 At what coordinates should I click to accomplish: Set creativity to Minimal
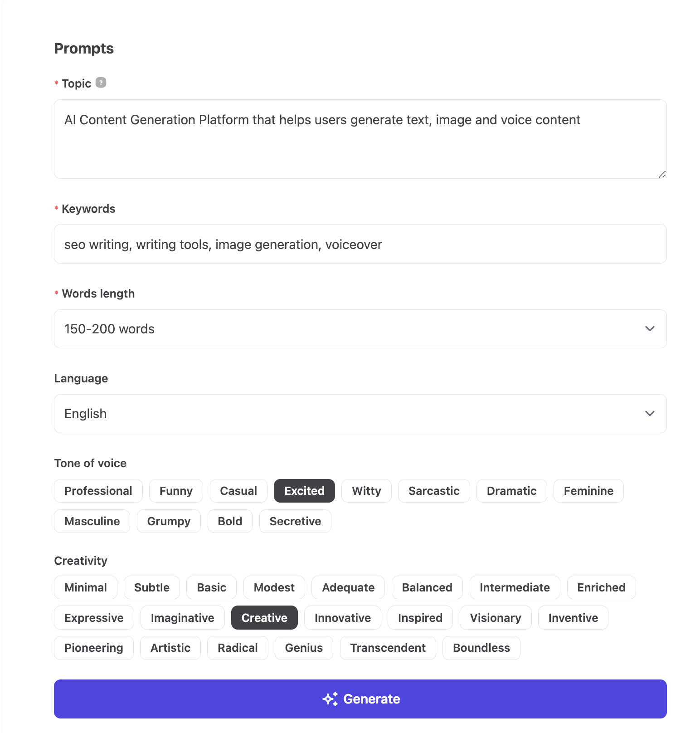pyautogui.click(x=86, y=587)
